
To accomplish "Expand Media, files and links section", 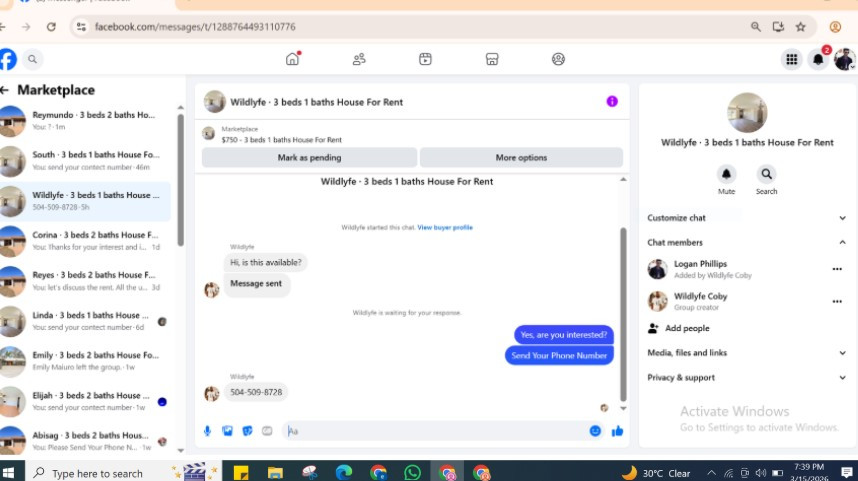I will [x=746, y=353].
